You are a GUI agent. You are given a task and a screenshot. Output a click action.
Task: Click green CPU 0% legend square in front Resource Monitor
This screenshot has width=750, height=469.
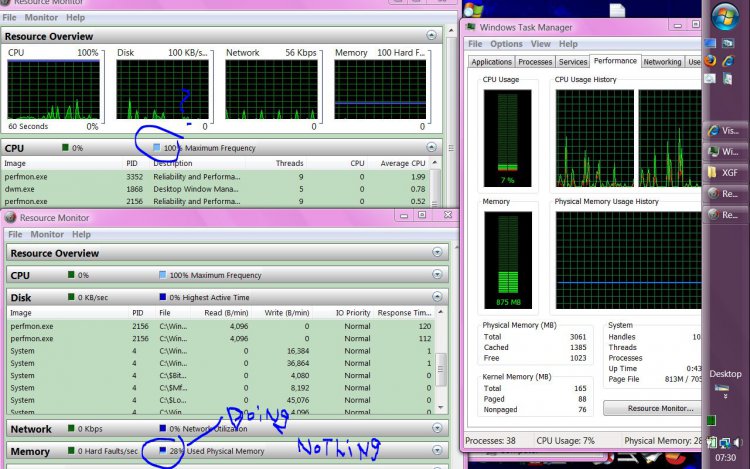click(71, 275)
